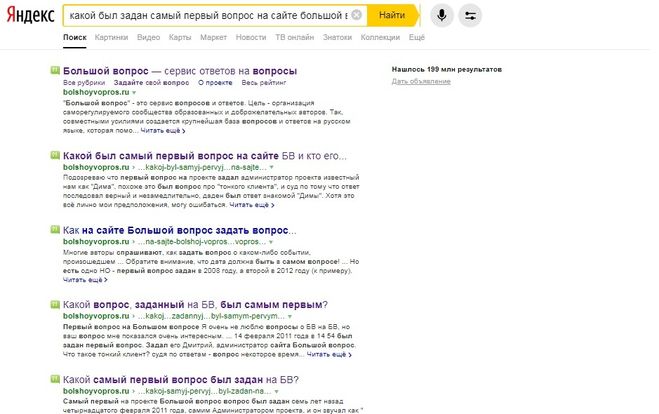The height and width of the screenshot is (414, 659).
Task: Click 'Читать ещё' under the 2008 году snippet
Action: click(x=85, y=280)
